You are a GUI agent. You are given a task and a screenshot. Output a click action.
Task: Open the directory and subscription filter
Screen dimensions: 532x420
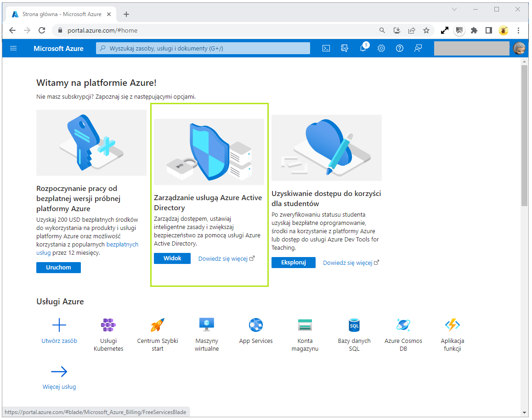pyautogui.click(x=345, y=48)
